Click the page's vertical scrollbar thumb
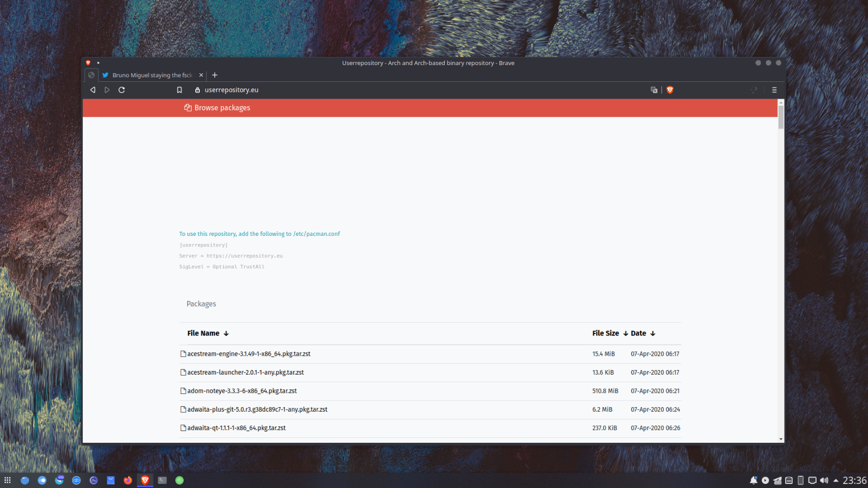The height and width of the screenshot is (488, 868). pos(781,117)
